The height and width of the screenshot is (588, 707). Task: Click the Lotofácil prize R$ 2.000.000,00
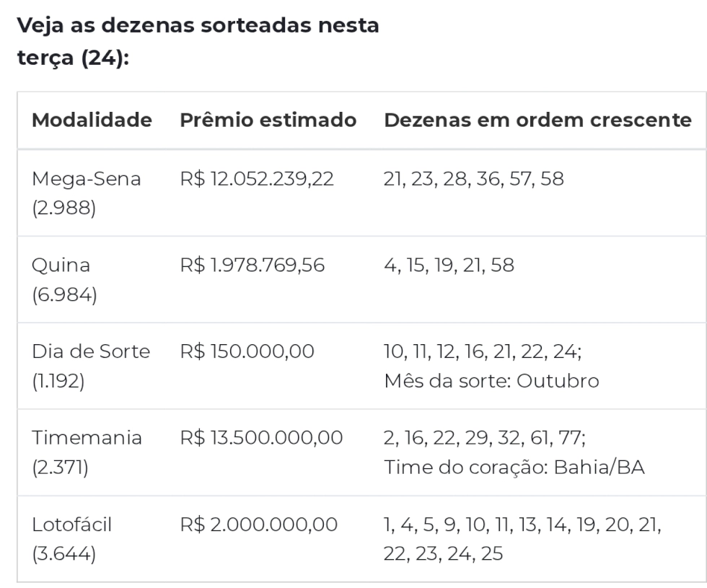(259, 525)
